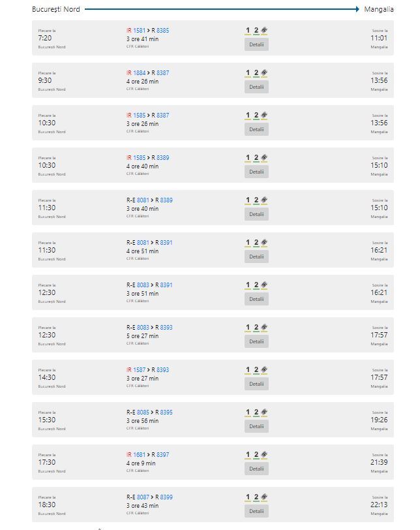Viewport: 420px width, 530px height.
Task: Follow the R-E 8085 train link
Action: click(143, 413)
